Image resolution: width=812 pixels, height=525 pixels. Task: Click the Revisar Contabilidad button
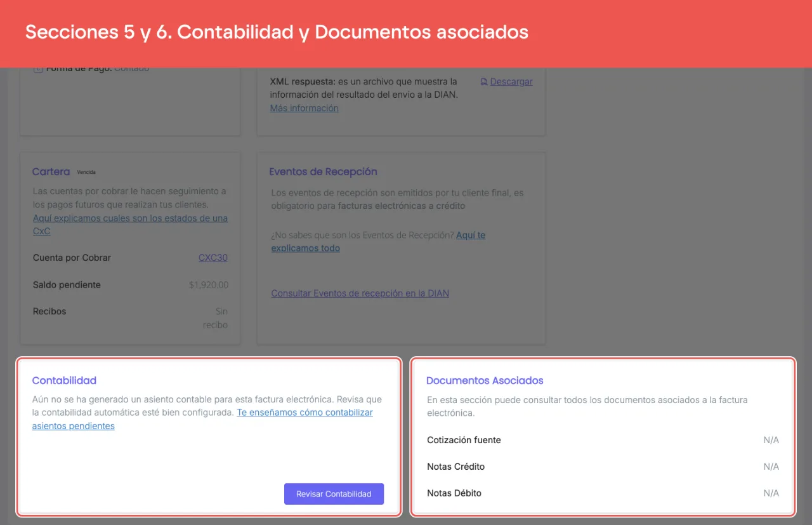tap(334, 494)
